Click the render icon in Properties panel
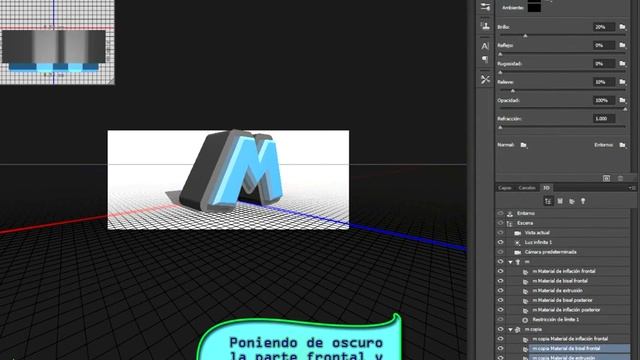The width and height of the screenshot is (640, 360). (x=607, y=178)
